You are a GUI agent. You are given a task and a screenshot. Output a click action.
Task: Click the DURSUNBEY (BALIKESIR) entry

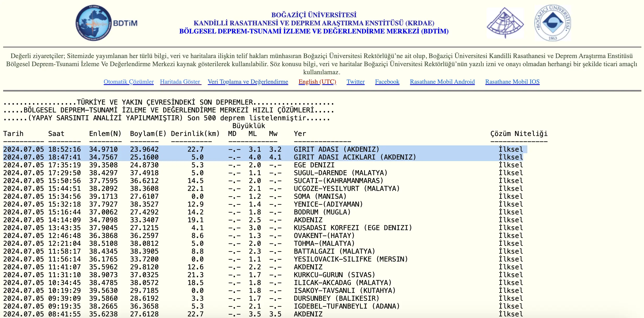(336, 298)
